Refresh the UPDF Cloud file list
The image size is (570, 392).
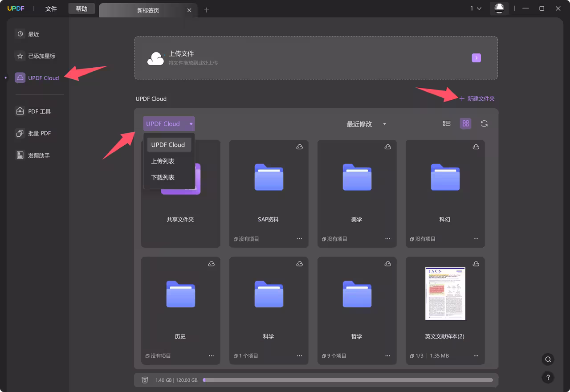[484, 124]
